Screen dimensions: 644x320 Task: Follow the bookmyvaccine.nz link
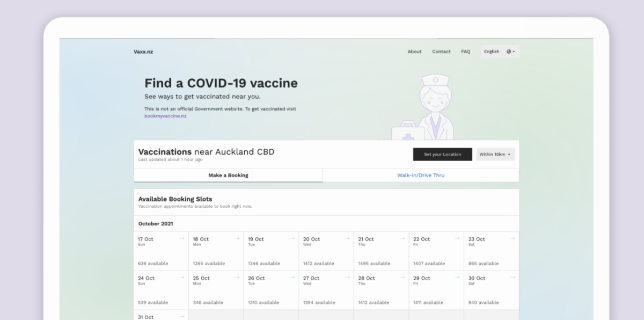(x=165, y=116)
